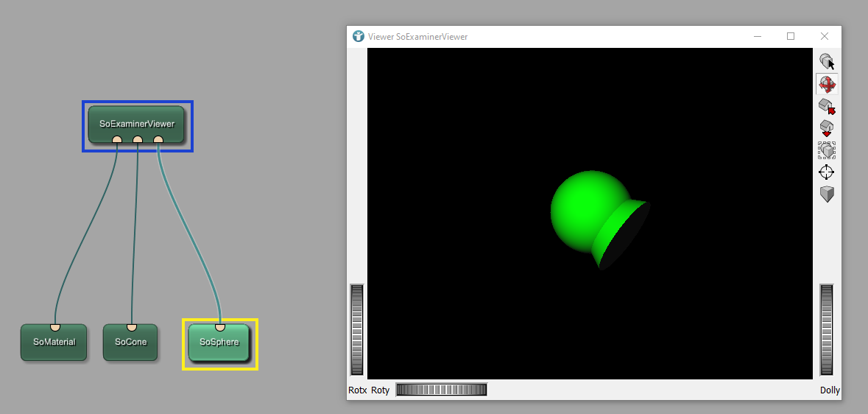868x414 pixels.
Task: Click the SoMaterial output connector
Action: (54, 326)
